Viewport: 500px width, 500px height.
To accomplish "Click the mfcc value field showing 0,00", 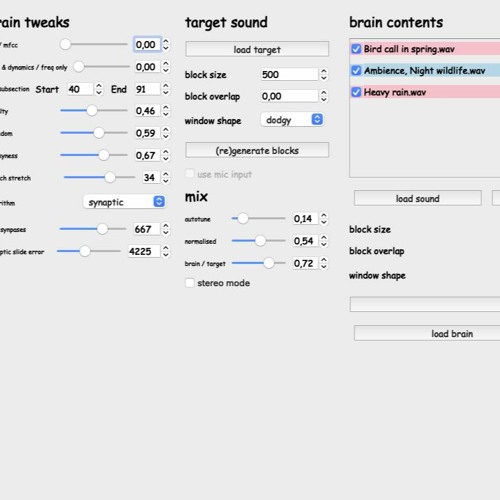I will pos(147,44).
